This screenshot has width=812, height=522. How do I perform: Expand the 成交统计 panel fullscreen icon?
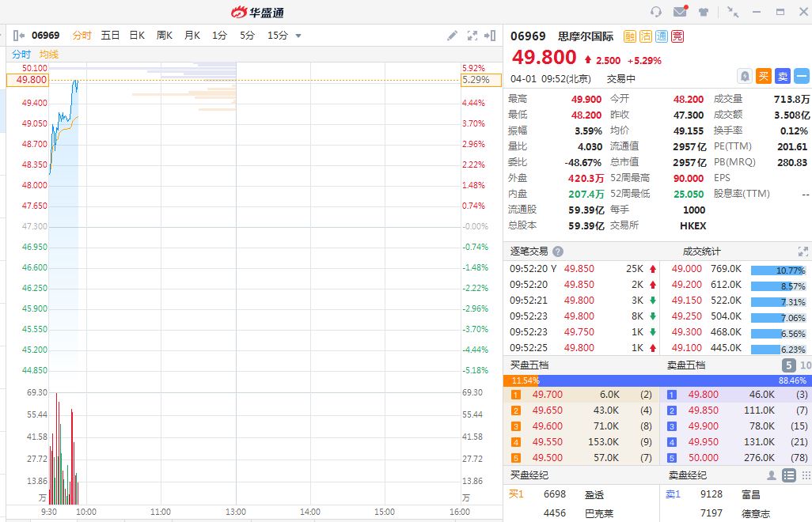(803, 252)
